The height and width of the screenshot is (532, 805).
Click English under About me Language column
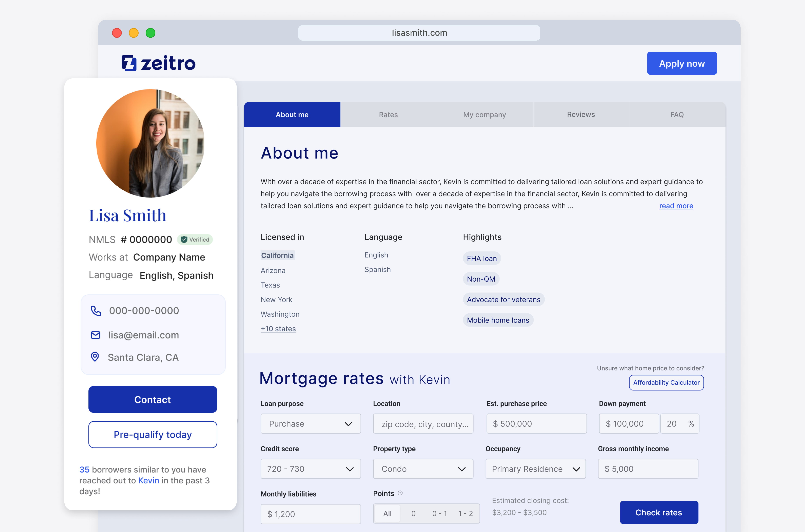(x=376, y=255)
